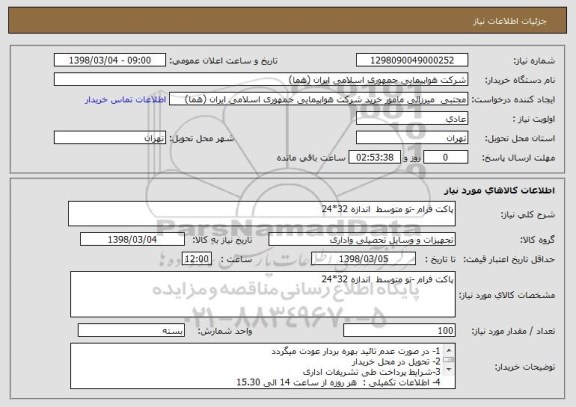This screenshot has height=407, width=576.
Task: Click the note line '2- تحویل در محل خریدار'
Action: tap(396, 362)
